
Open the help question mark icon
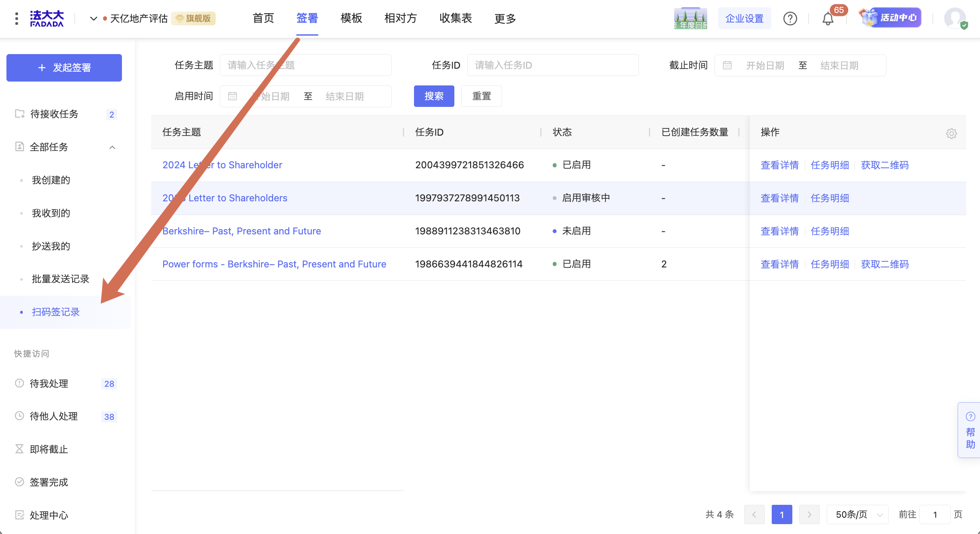790,18
